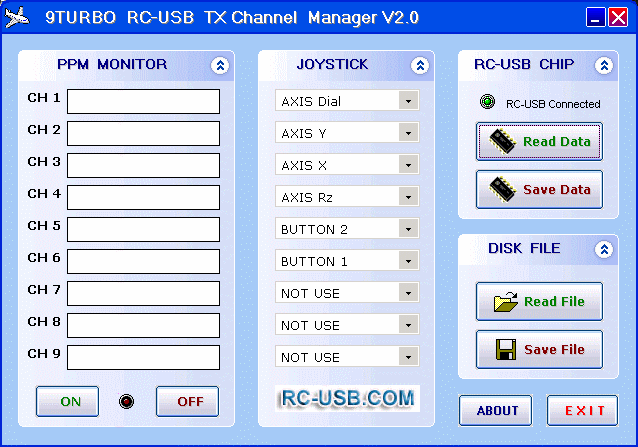Click the green RC-USB Connected indicator
Viewport: 638px width, 447px height.
point(487,101)
